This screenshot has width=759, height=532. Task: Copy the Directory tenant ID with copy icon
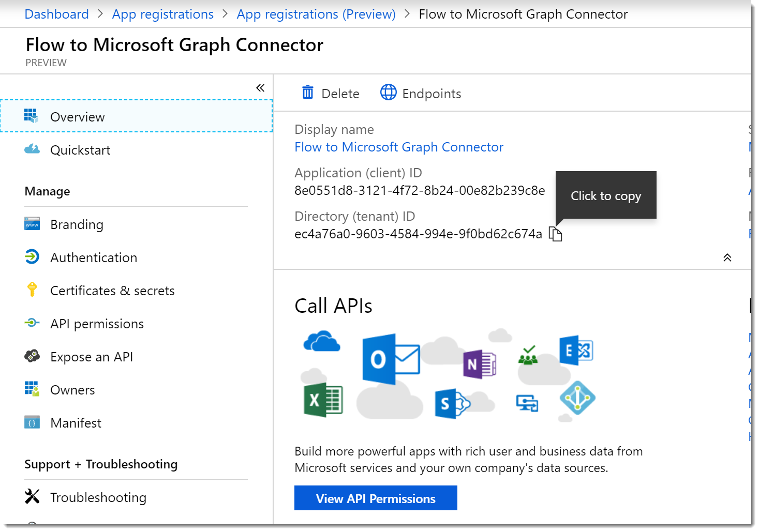point(555,234)
